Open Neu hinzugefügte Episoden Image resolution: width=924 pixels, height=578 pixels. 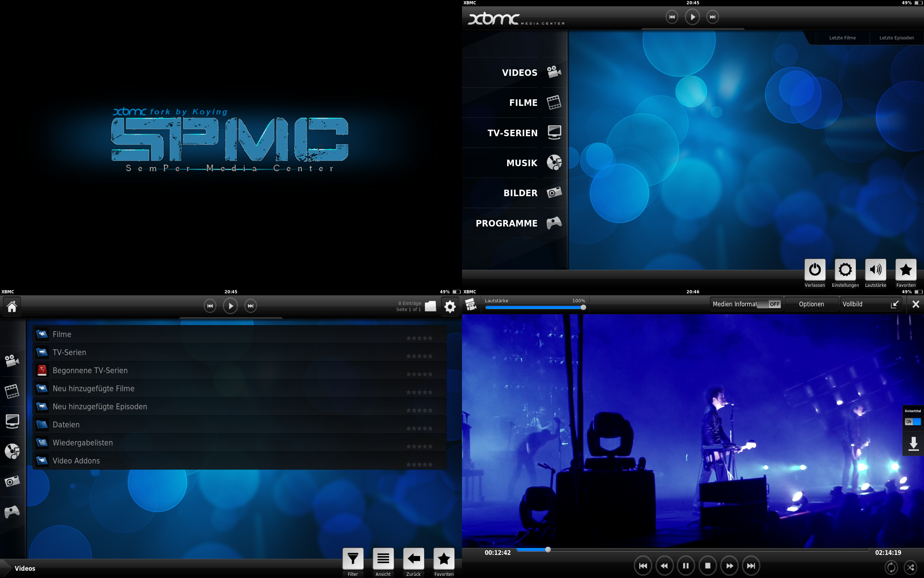coord(240,406)
